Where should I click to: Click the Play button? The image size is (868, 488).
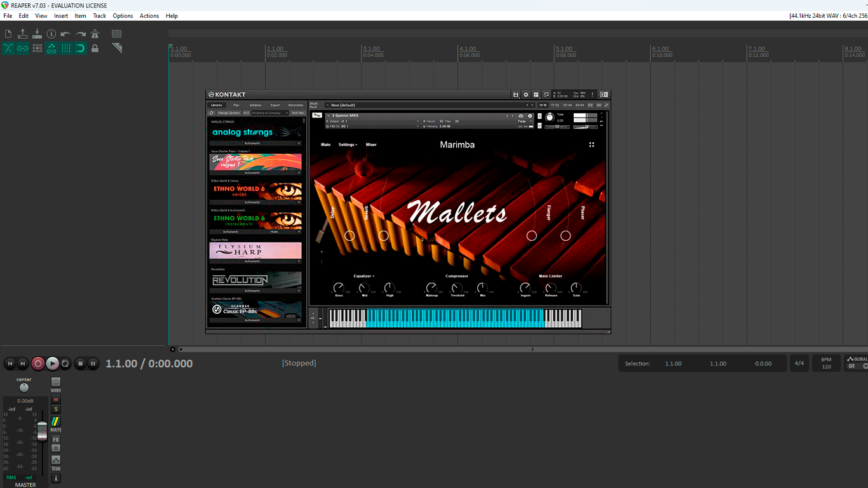pos(53,363)
